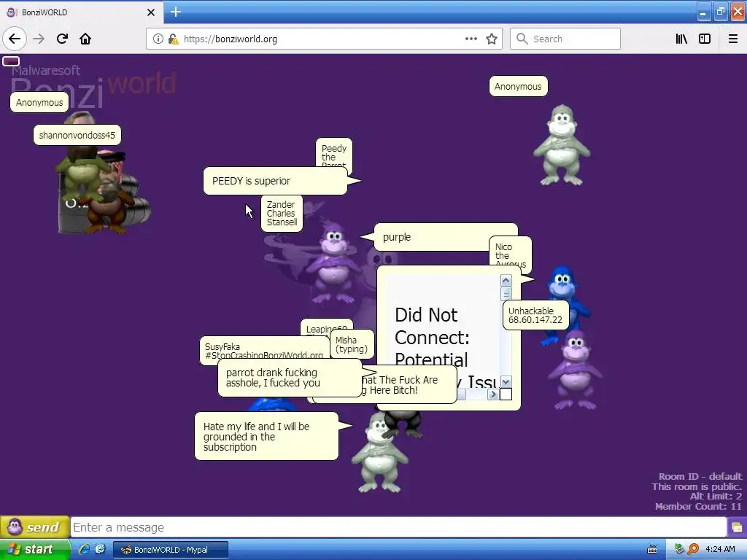Open a new tab with plus button
Viewport: 747px width, 560px height.
176,12
